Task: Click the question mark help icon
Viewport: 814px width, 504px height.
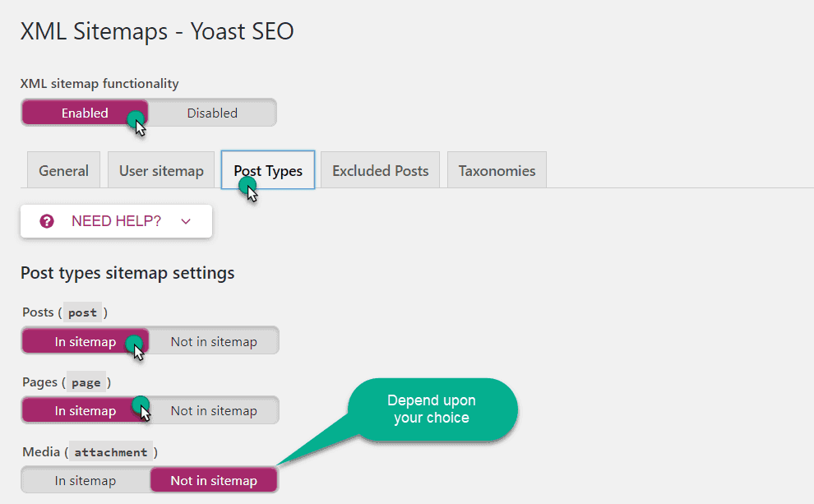Action: pyautogui.click(x=47, y=222)
